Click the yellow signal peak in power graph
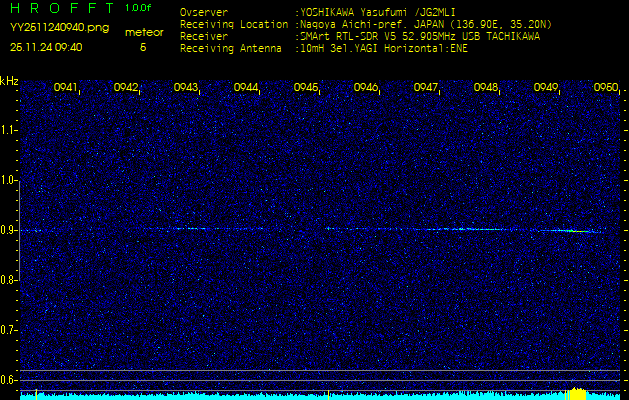 point(576,394)
